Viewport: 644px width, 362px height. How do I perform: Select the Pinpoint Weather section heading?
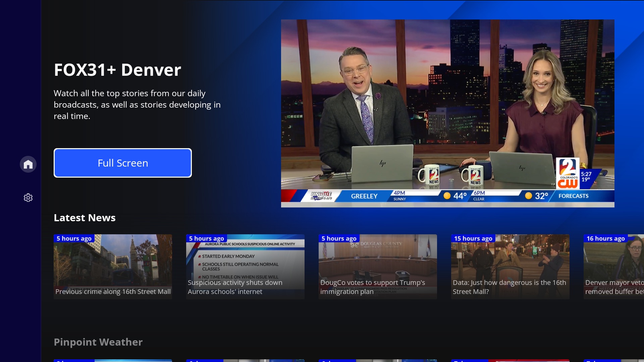[x=98, y=342]
